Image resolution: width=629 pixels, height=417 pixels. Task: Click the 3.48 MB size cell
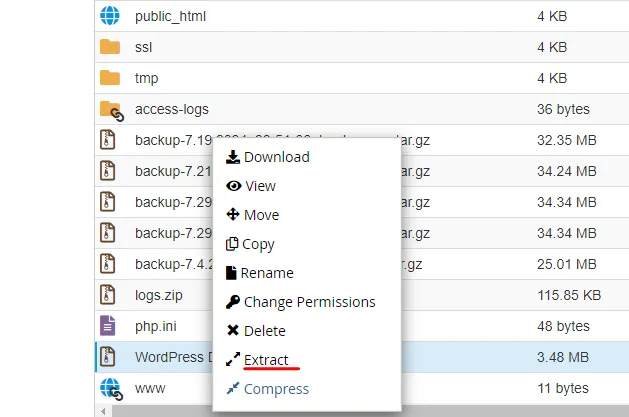pos(563,357)
